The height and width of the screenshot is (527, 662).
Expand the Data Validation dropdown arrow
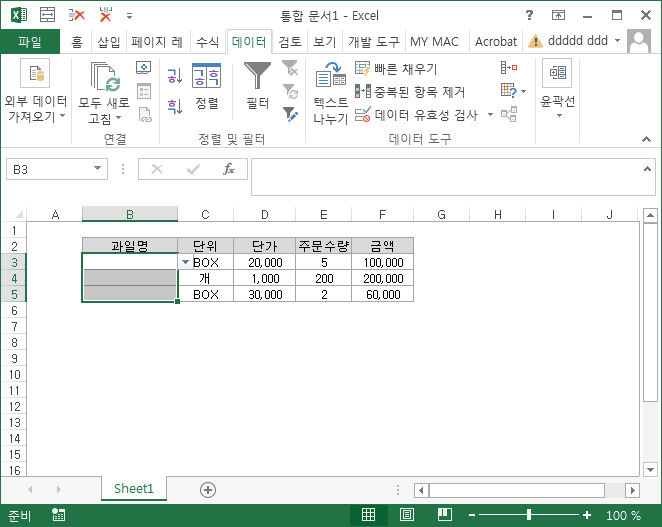[x=490, y=114]
